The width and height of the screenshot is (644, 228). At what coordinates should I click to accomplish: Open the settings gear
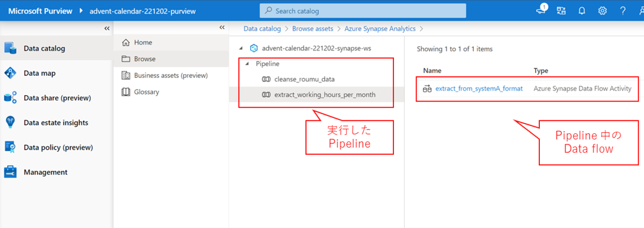point(602,11)
